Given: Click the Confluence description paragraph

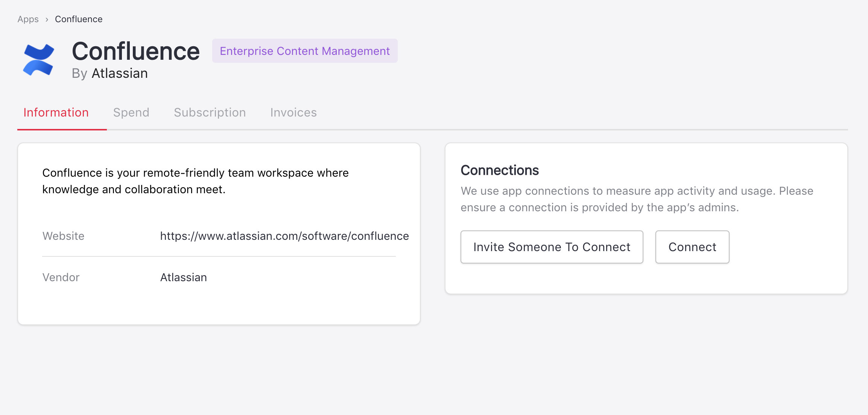Looking at the screenshot, I should pos(195,181).
